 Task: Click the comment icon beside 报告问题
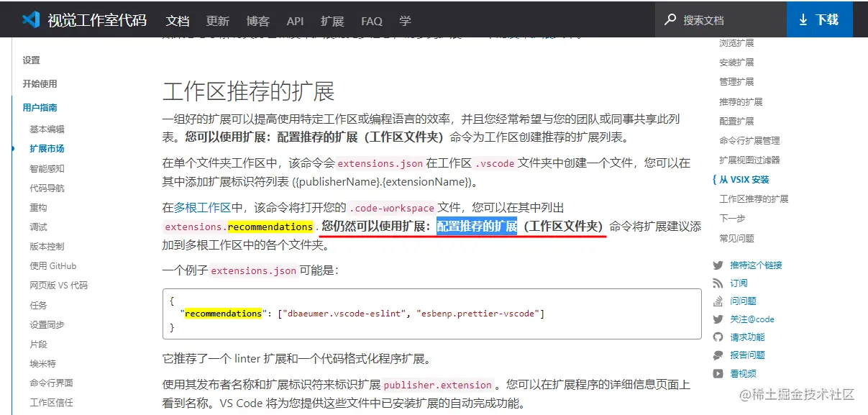point(718,355)
